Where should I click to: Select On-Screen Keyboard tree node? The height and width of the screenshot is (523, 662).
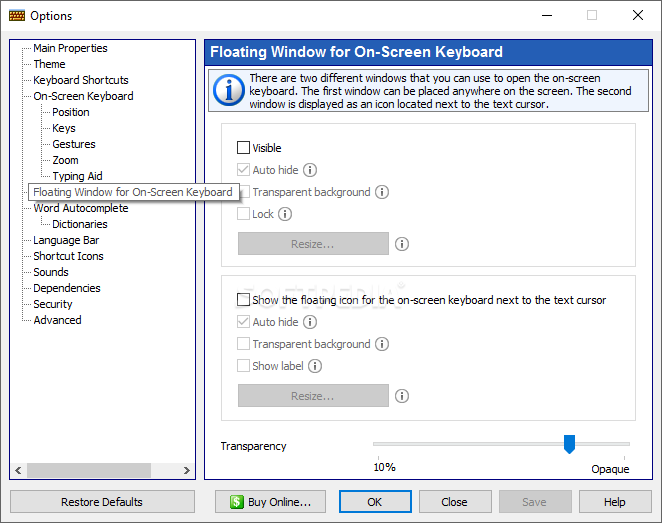pyautogui.click(x=83, y=96)
